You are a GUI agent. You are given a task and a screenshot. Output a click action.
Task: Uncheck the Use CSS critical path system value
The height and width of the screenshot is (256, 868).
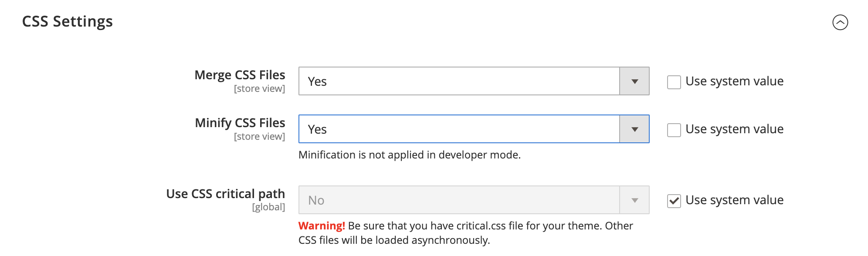[674, 201]
